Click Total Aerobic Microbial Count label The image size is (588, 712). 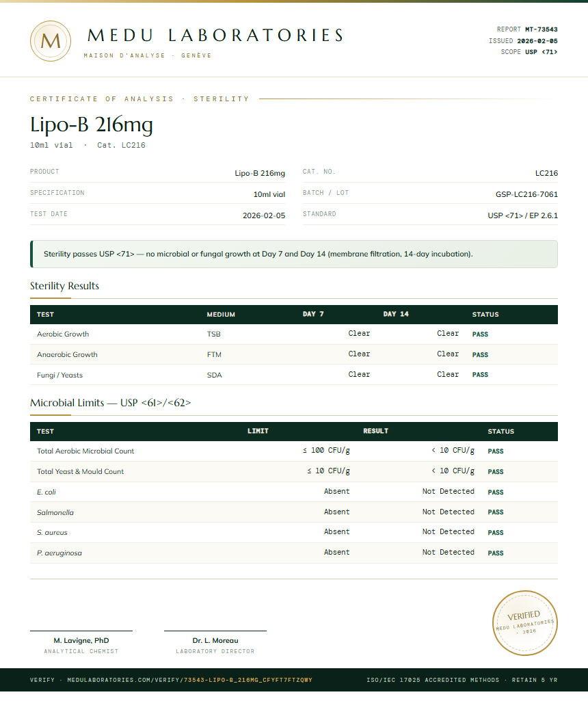[x=85, y=451]
